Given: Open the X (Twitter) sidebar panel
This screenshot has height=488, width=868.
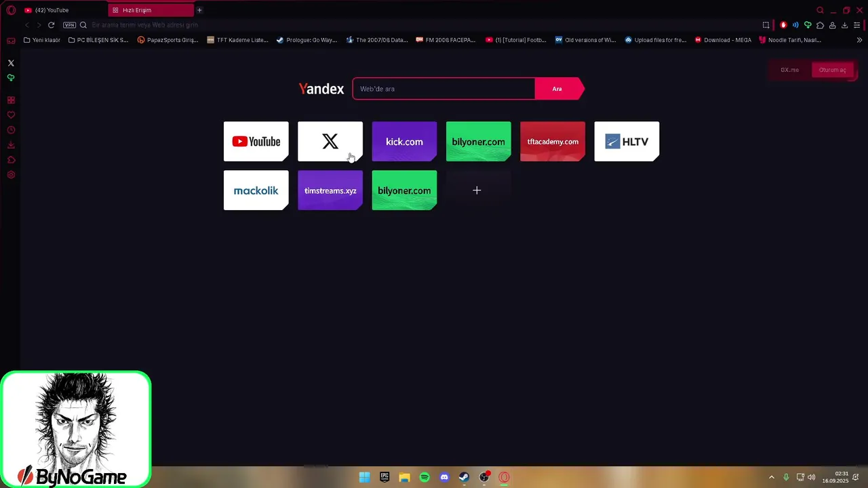Looking at the screenshot, I should [x=11, y=63].
